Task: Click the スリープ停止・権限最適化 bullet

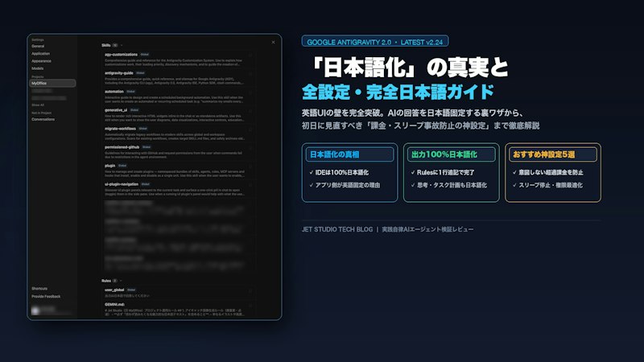Action: 547,185
